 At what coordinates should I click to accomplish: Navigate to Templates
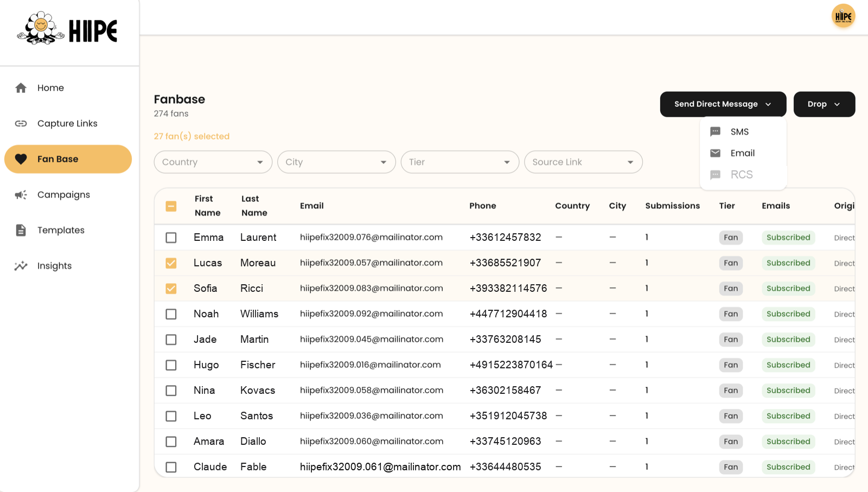[68, 230]
